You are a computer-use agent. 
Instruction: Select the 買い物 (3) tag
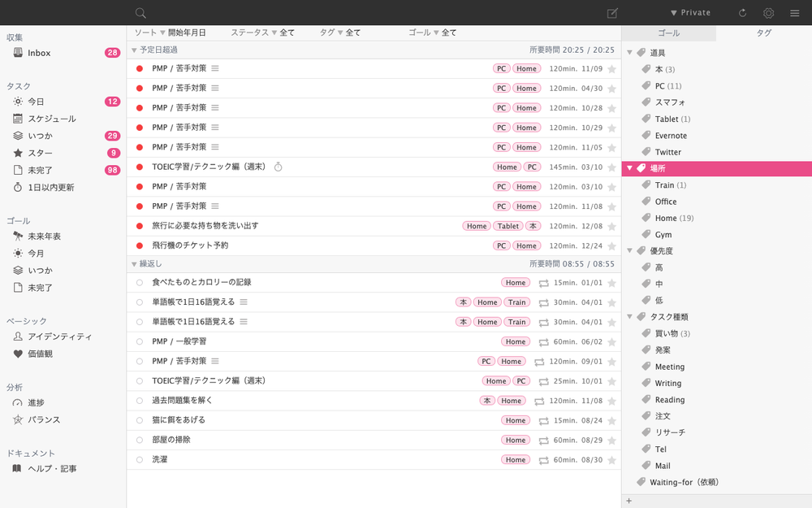(672, 333)
